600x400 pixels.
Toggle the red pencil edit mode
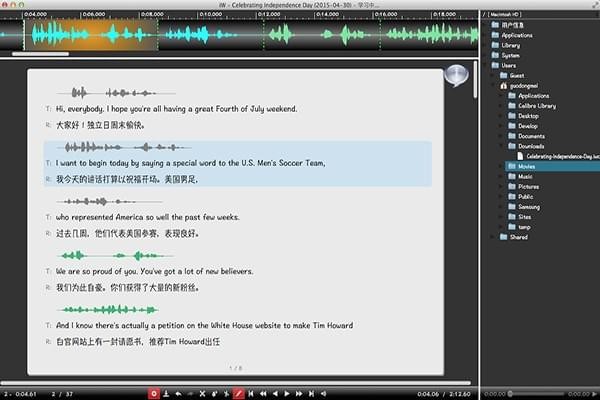tap(238, 393)
